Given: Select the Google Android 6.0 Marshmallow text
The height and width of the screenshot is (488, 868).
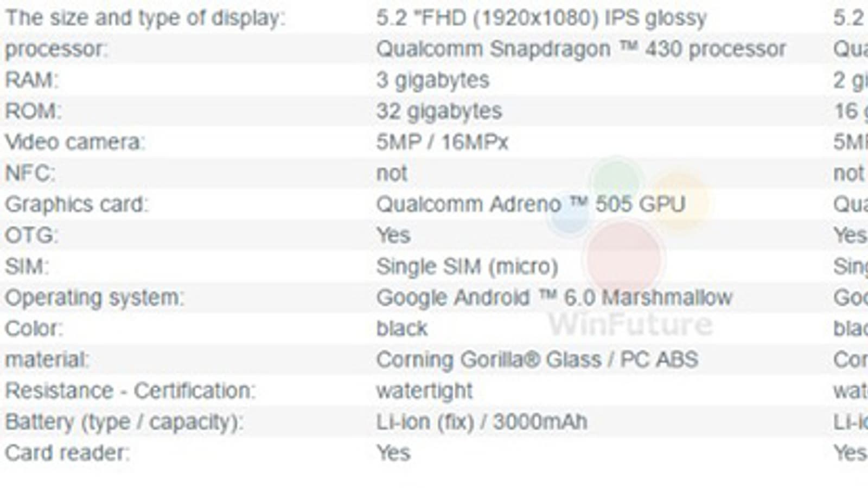Looking at the screenshot, I should tap(554, 298).
